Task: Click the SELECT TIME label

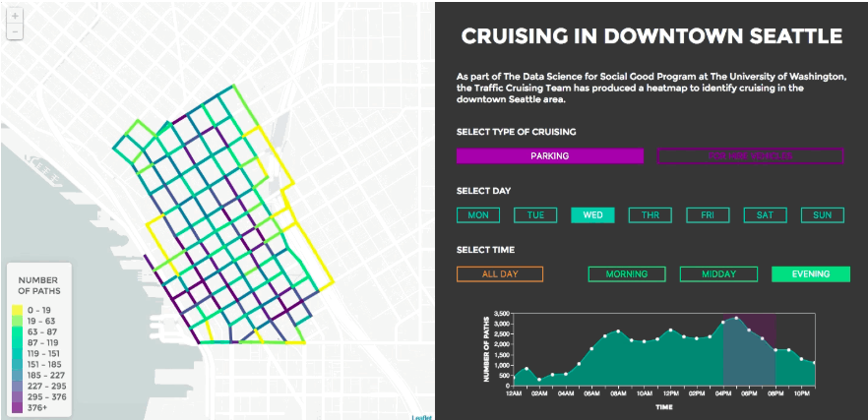Action: coord(485,250)
